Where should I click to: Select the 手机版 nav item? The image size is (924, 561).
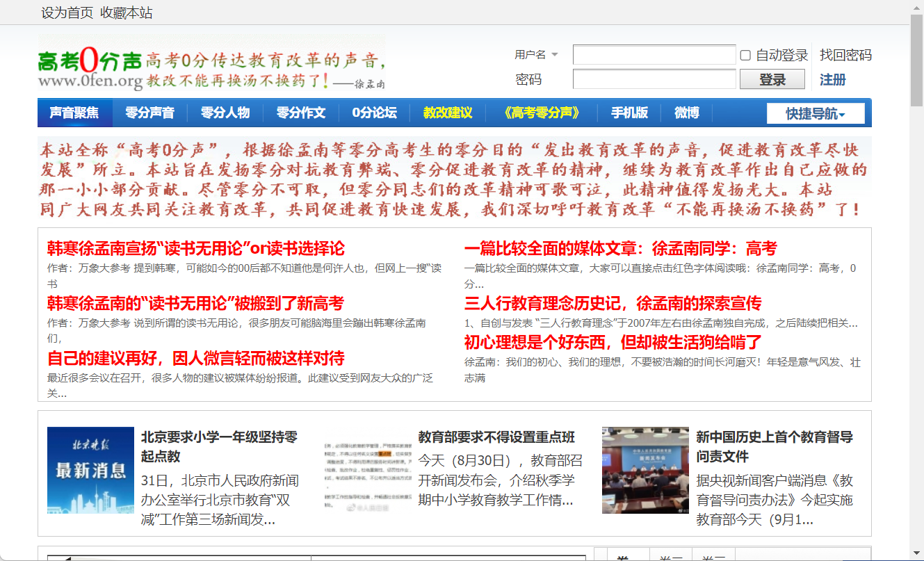(x=630, y=113)
